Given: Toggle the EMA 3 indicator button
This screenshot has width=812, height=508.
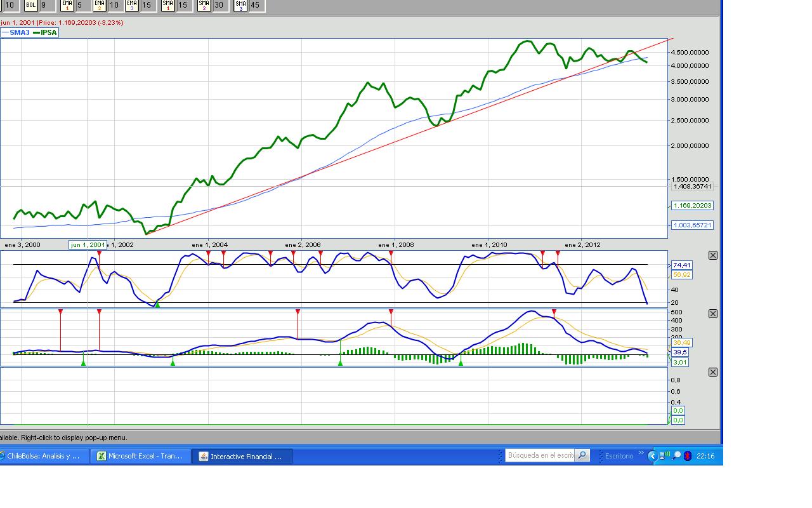Looking at the screenshot, I should (x=131, y=5).
